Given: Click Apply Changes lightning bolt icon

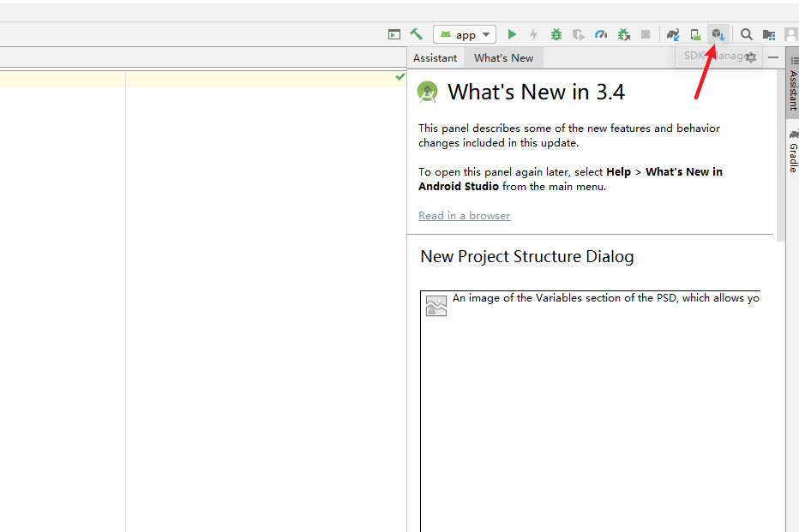Looking at the screenshot, I should 533,34.
